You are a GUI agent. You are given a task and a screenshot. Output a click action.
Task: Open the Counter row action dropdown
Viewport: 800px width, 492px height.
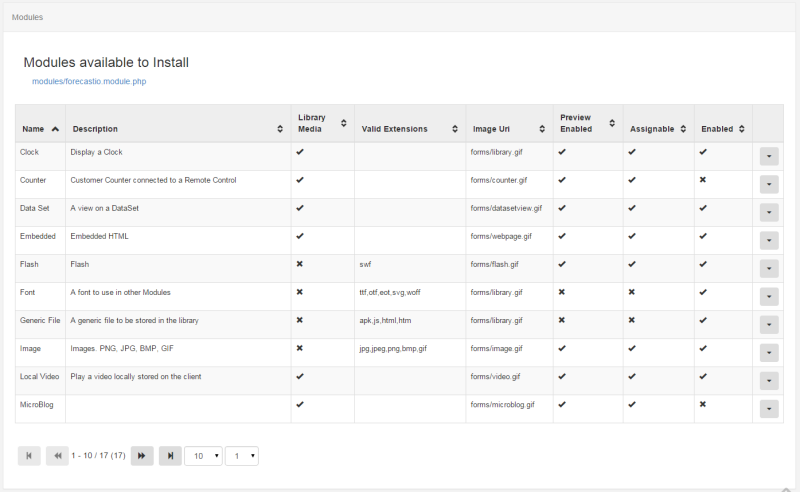(769, 184)
